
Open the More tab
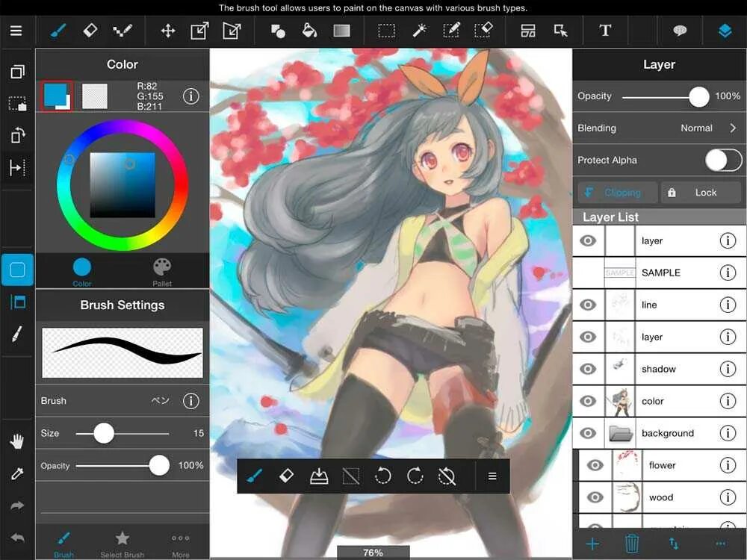pos(181,544)
